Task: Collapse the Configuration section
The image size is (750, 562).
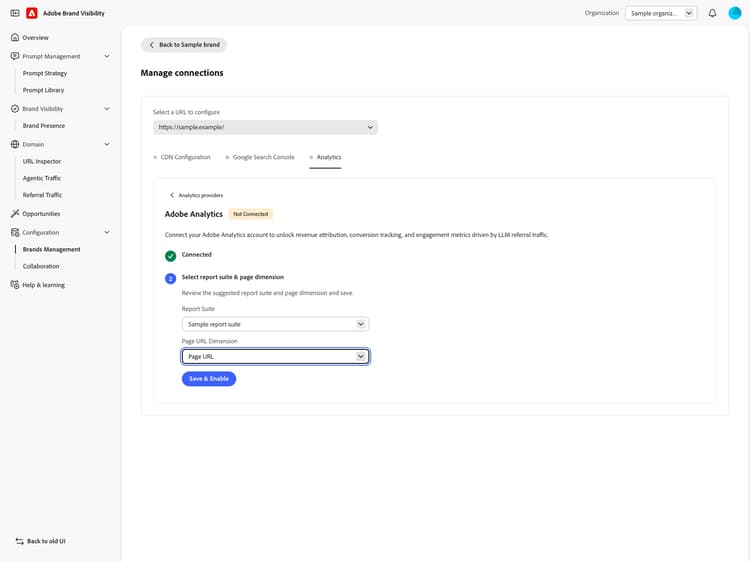Action: (107, 232)
